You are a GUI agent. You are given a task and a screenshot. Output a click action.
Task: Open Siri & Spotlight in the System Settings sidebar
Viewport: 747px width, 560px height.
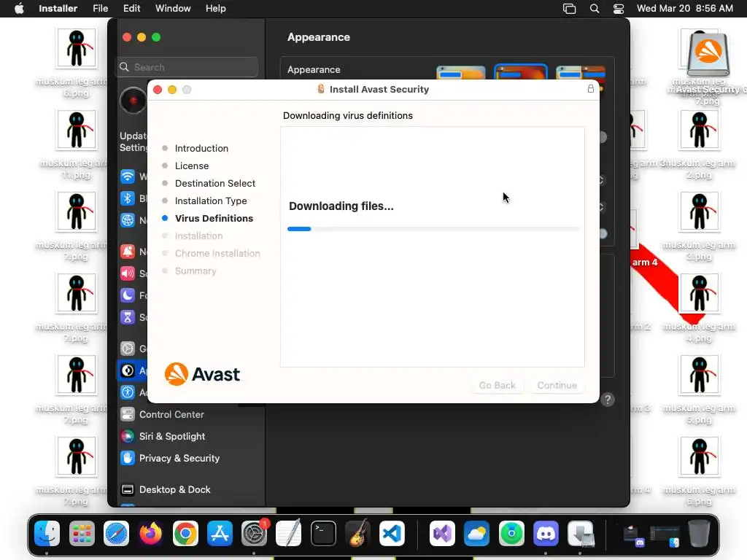pyautogui.click(x=189, y=436)
